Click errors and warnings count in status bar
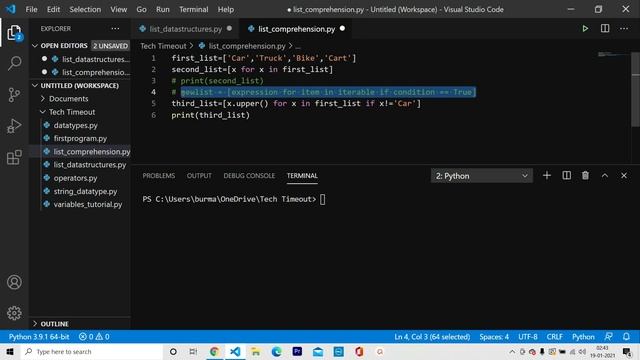This screenshot has height=360, width=640. click(x=94, y=337)
